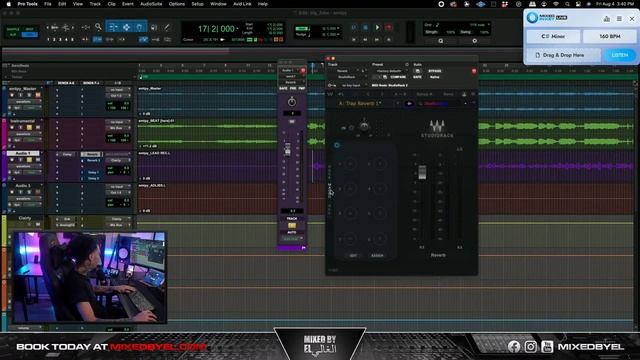Click the webcam overlay thumbnail
The image size is (640, 360).
coord(89,278)
